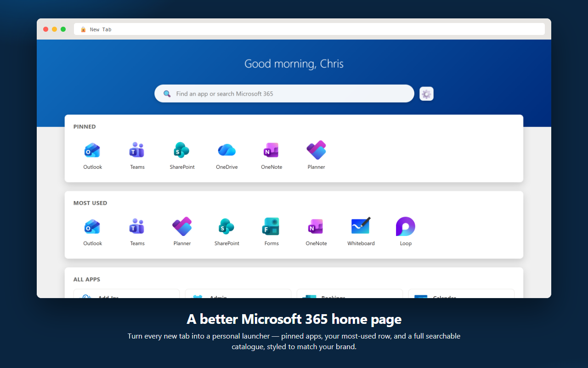Click the 'Good morning, Chris' greeting
Viewport: 588px width, 368px height.
(x=294, y=63)
